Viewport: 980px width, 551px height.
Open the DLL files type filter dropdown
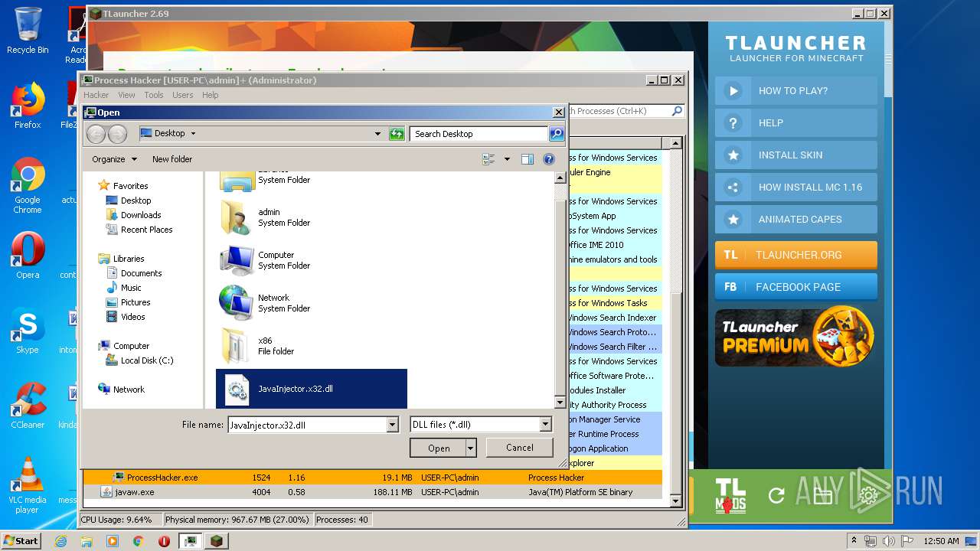pos(545,425)
